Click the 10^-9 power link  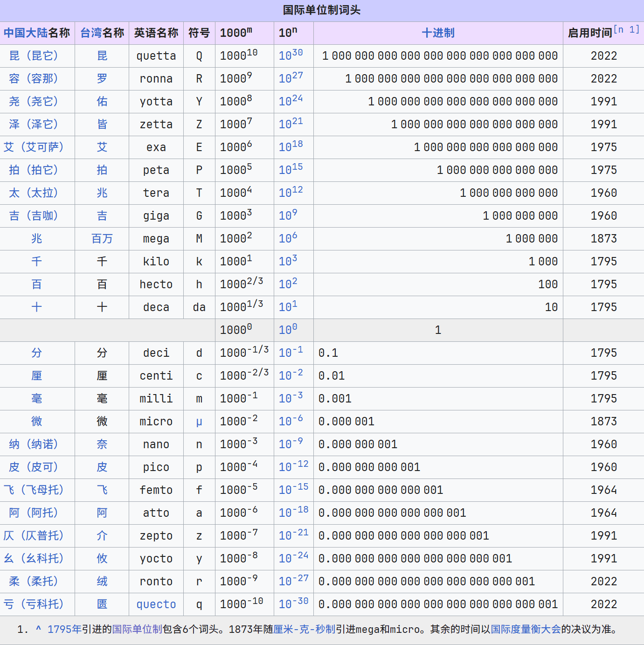click(x=291, y=444)
